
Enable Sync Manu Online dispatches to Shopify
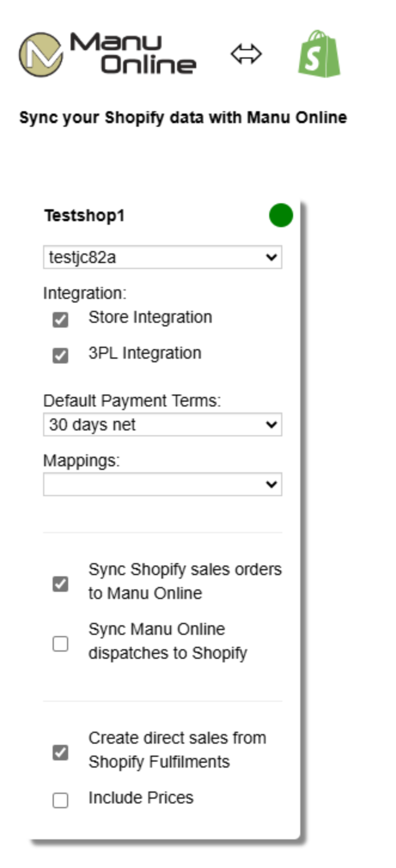click(x=60, y=644)
